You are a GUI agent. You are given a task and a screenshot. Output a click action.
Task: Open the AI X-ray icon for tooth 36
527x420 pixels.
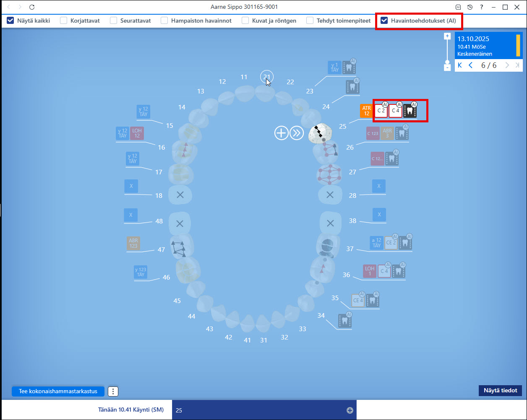click(398, 271)
